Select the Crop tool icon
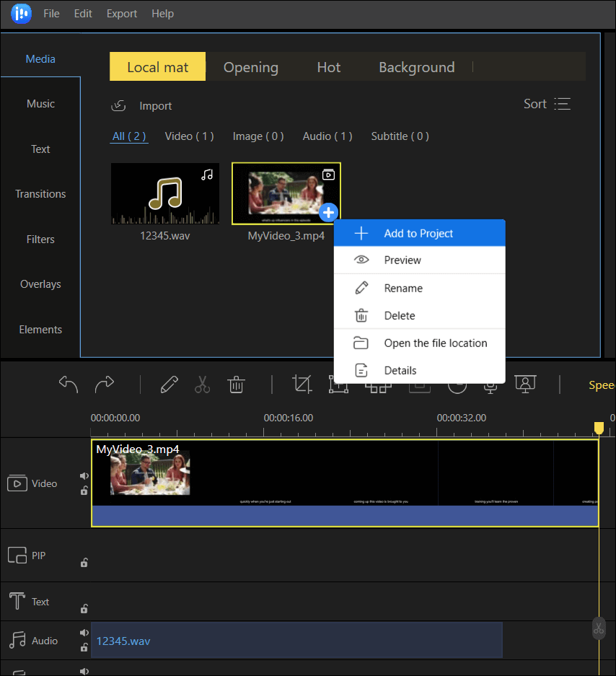The height and width of the screenshot is (676, 616). click(302, 385)
